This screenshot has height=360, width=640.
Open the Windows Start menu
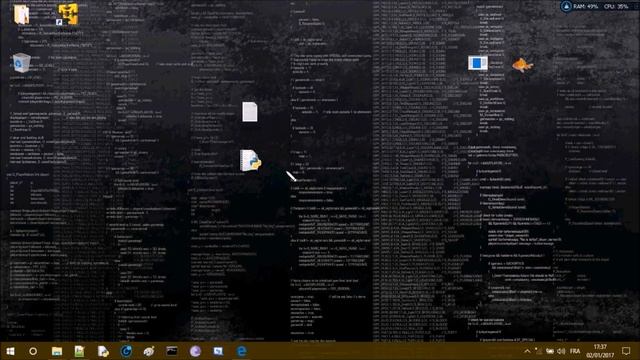[11, 351]
